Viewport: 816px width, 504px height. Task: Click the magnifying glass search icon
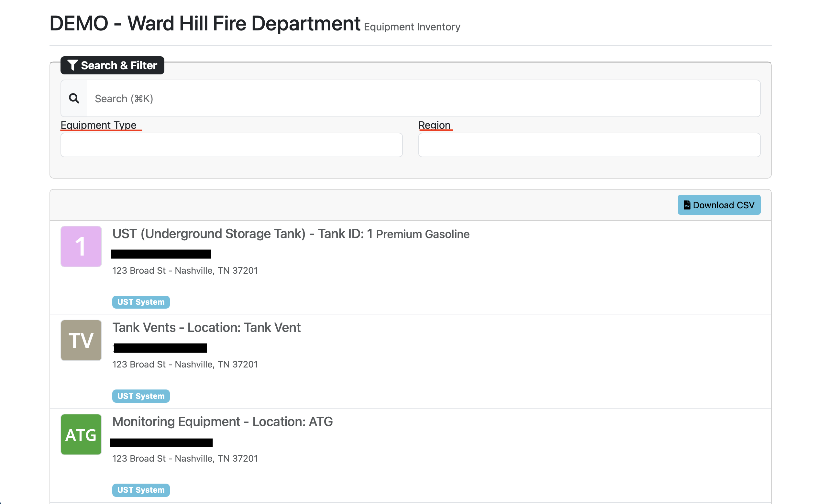pos(74,98)
